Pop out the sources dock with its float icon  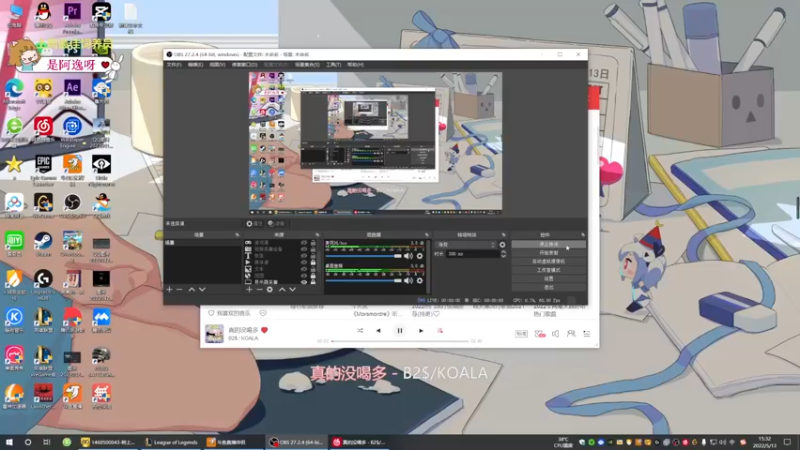pos(317,235)
